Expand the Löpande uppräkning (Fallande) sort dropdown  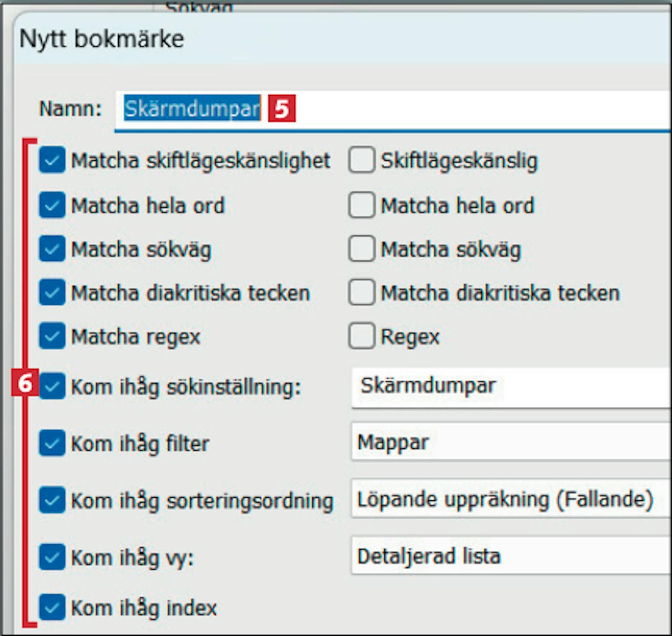511,499
